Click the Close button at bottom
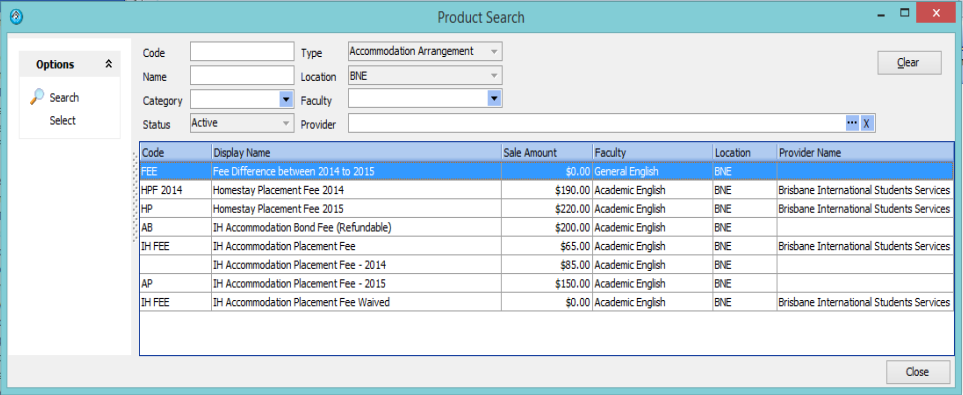The image size is (963, 395). 917,372
